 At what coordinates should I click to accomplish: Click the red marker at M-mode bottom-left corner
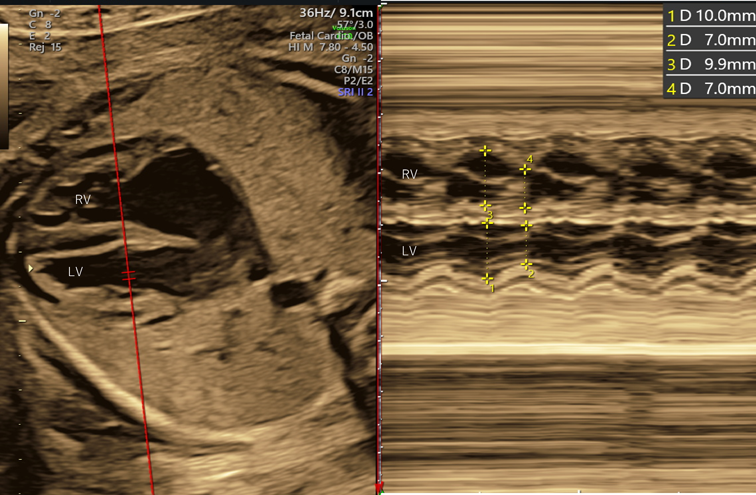(x=379, y=488)
